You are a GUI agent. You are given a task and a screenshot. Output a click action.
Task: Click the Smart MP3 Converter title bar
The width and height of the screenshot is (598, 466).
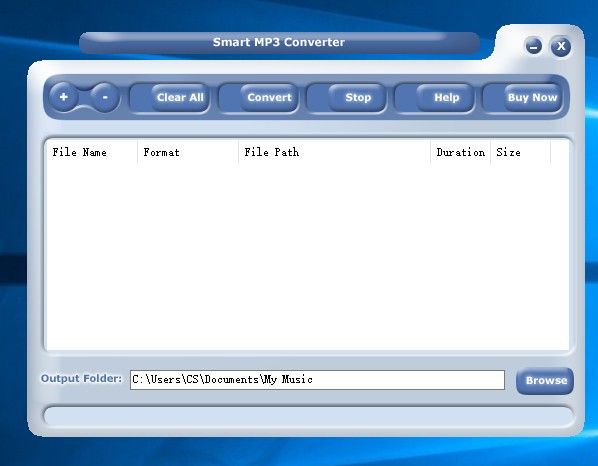(x=279, y=42)
